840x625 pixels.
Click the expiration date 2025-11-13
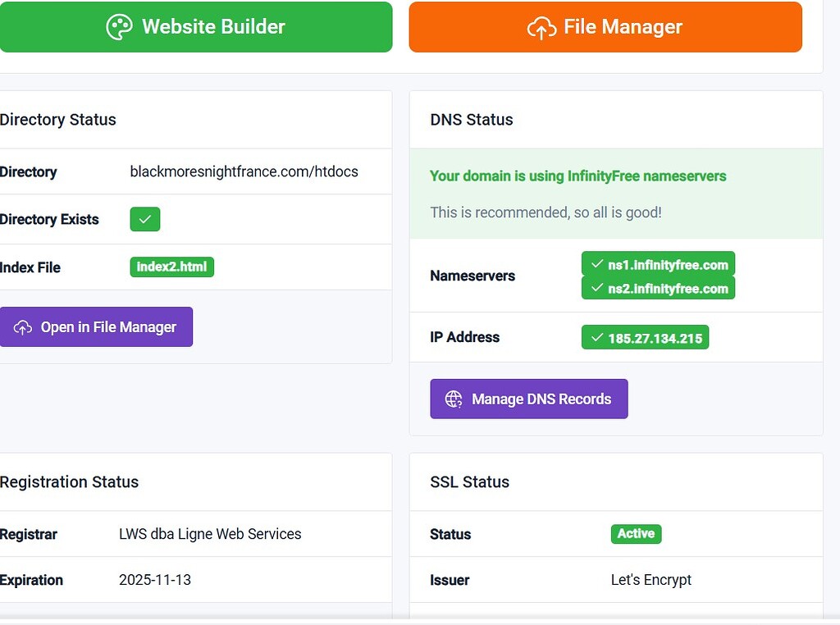coord(153,580)
